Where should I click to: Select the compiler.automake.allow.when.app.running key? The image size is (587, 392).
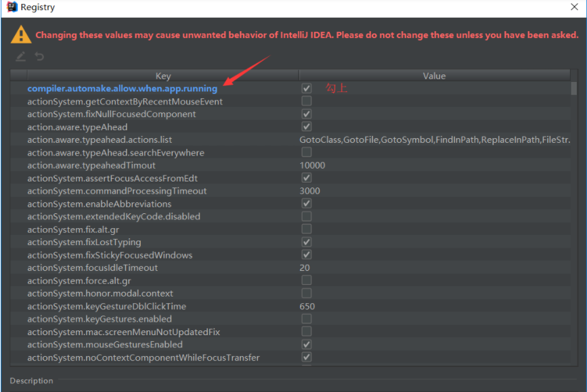122,89
